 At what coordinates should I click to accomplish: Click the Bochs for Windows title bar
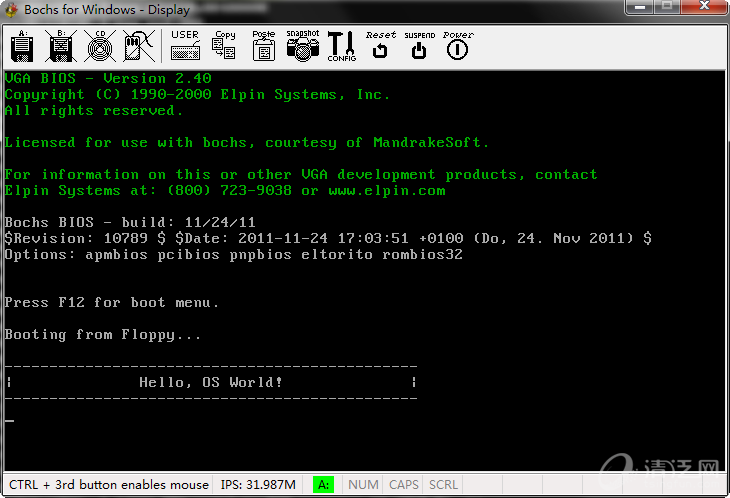(x=300, y=10)
